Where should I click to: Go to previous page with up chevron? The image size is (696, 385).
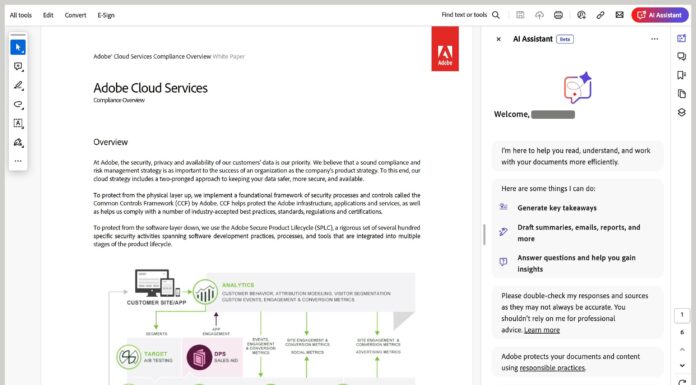(x=682, y=349)
